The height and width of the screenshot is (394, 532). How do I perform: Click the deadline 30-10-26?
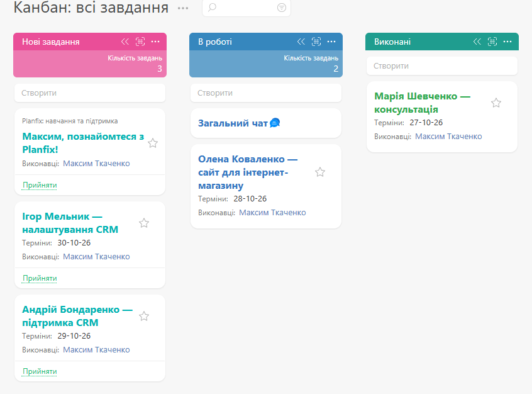coord(74,242)
